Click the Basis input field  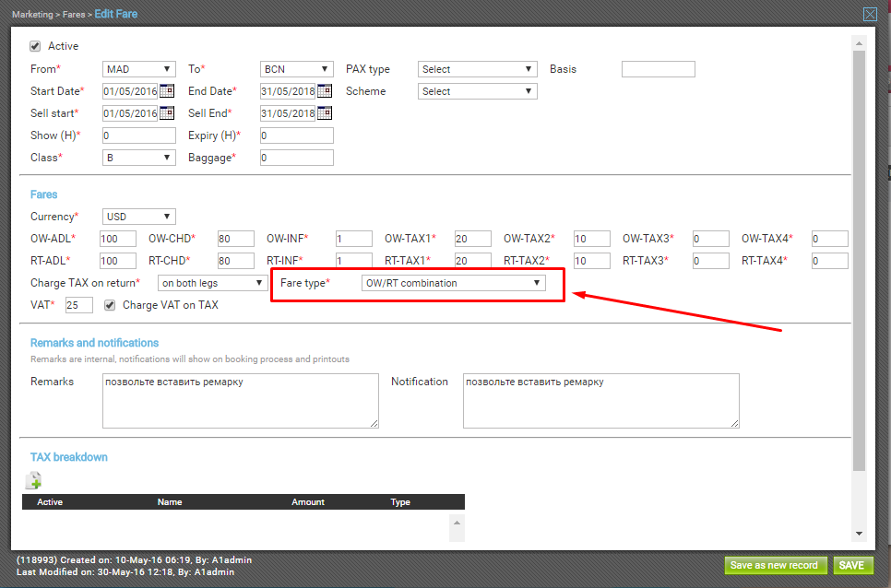(x=658, y=69)
